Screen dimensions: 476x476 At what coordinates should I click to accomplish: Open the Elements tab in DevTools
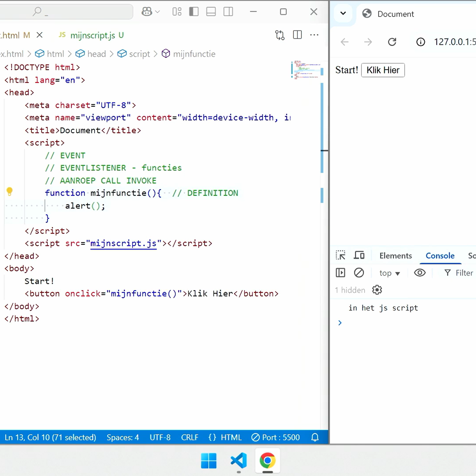point(395,256)
